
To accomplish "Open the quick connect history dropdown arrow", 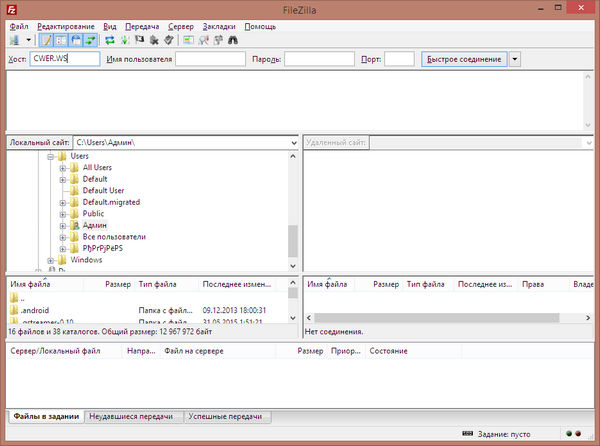I will click(515, 59).
